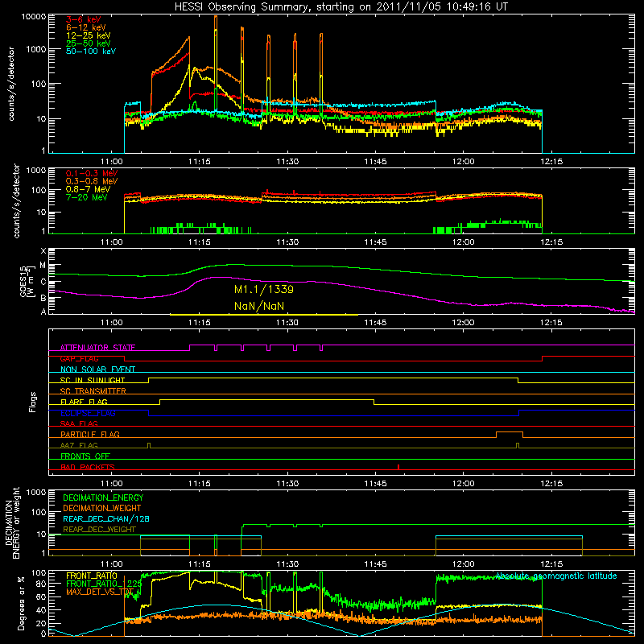Click the 'X' class tick on GOES axis

43,251
